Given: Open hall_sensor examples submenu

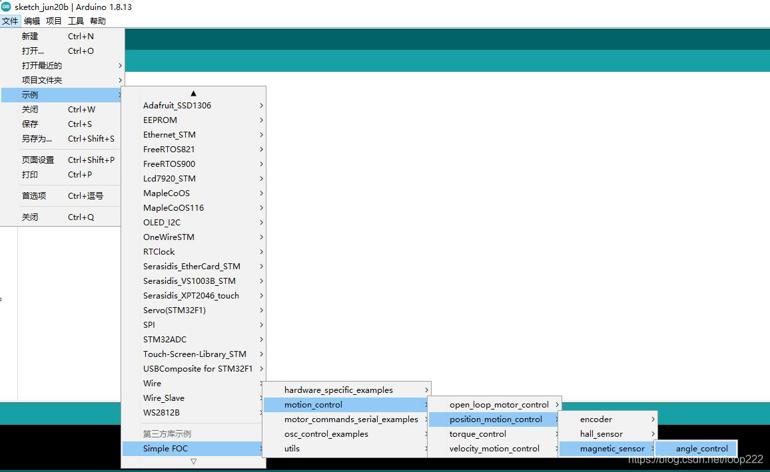Looking at the screenshot, I should click(608, 434).
